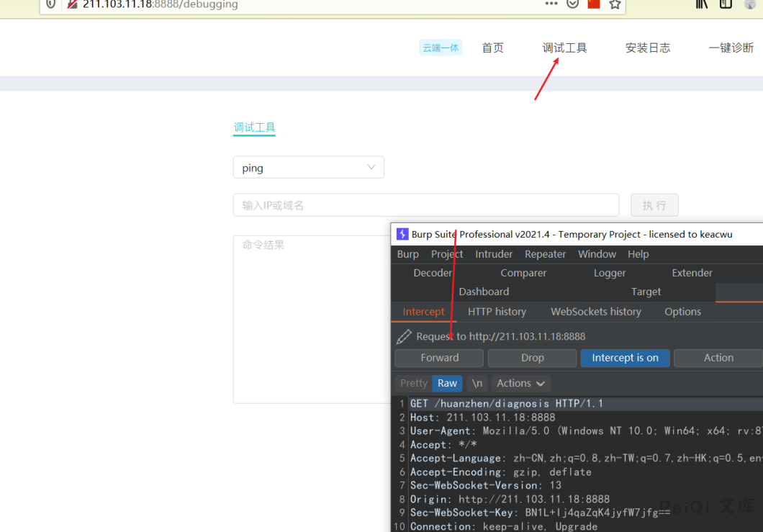
Task: Open the Firefox library bookshelf icon
Action: point(702,4)
